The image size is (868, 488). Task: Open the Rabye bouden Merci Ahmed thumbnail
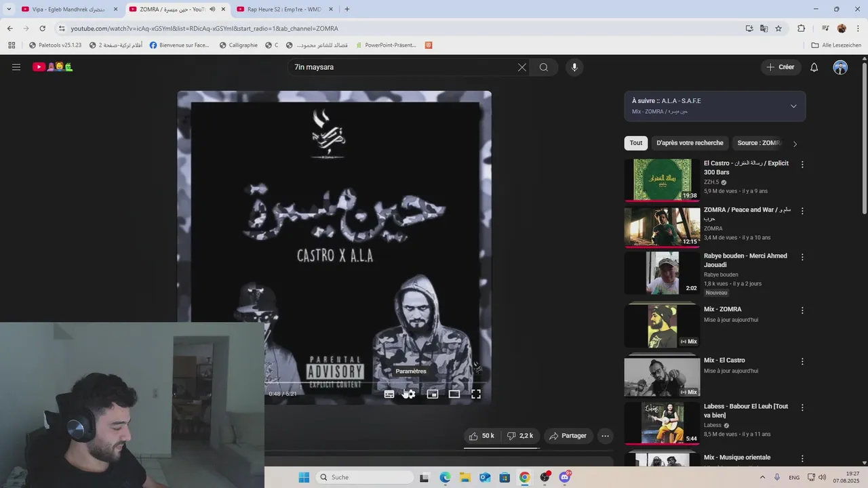click(662, 272)
